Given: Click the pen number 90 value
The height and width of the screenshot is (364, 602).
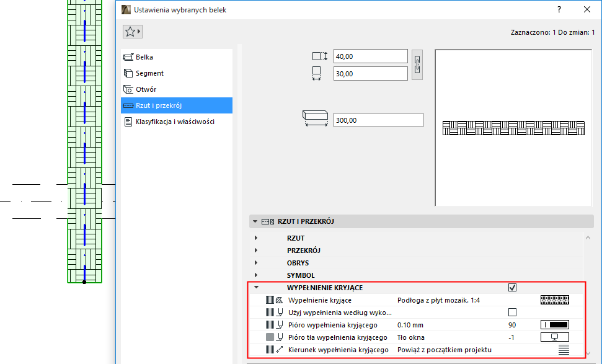Looking at the screenshot, I should [511, 325].
